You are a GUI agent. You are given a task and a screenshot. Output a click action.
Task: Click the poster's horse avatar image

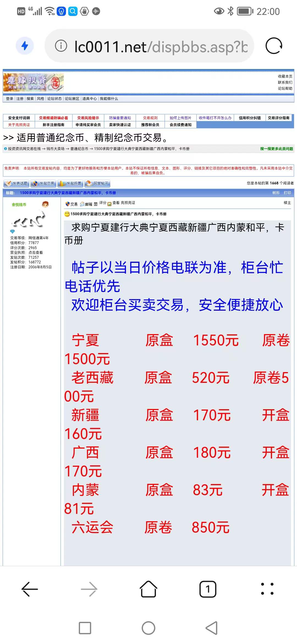point(28,219)
